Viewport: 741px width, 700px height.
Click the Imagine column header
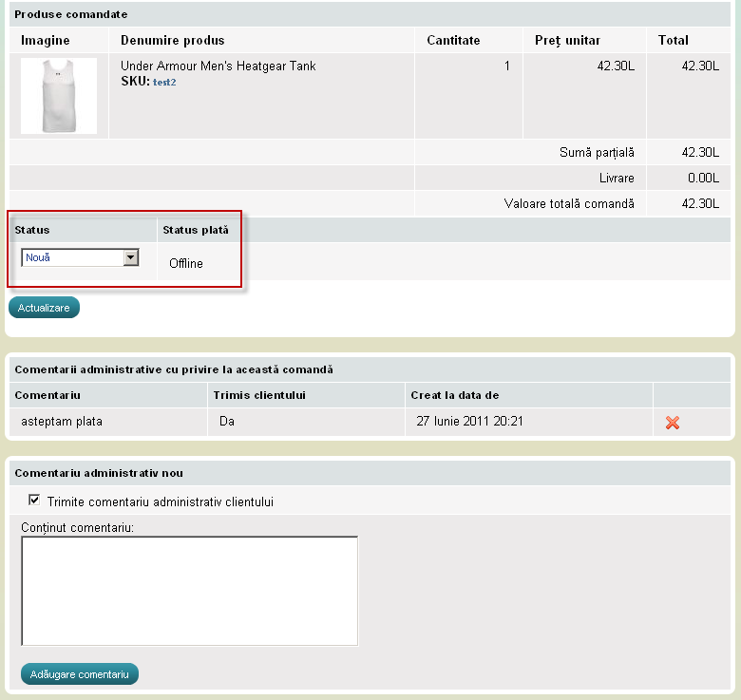tap(46, 41)
